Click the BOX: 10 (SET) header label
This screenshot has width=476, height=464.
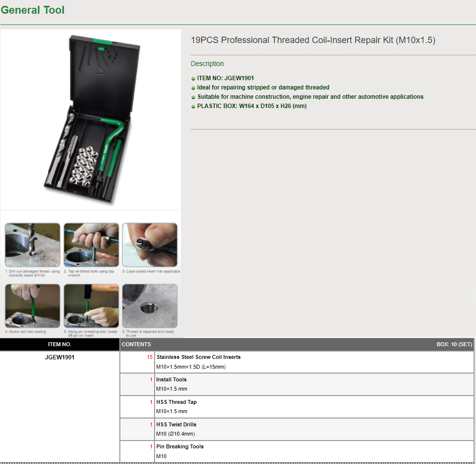point(454,344)
